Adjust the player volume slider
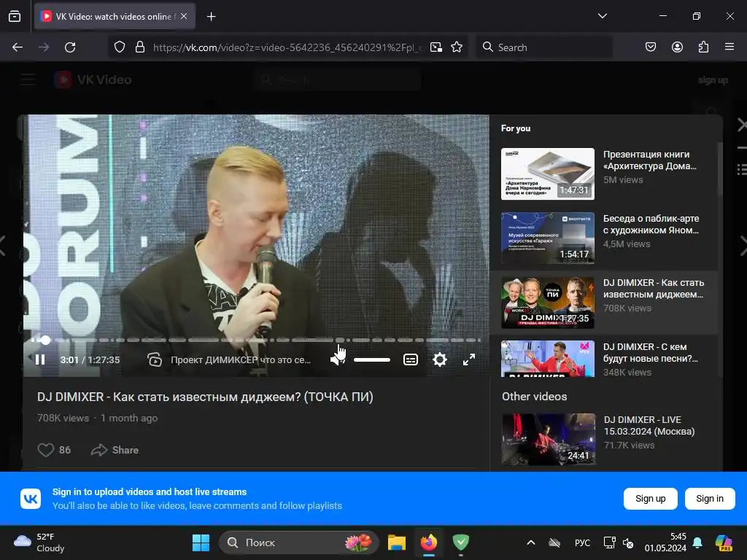This screenshot has height=560, width=747. coord(372,359)
